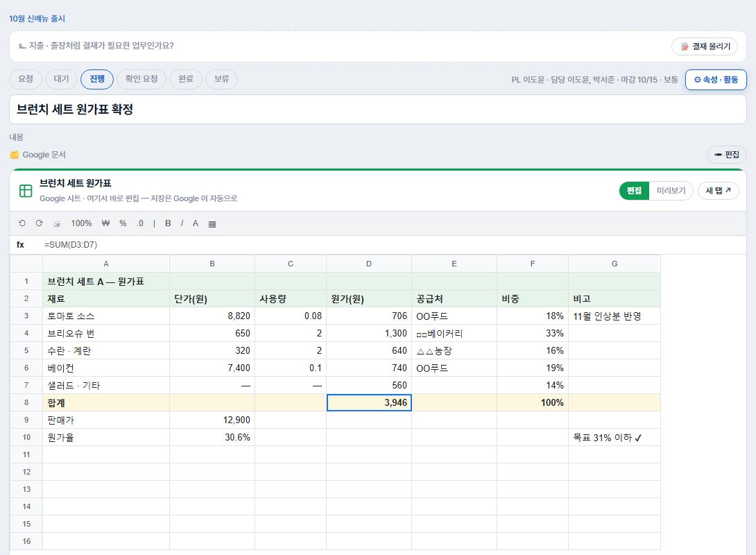Select the 확인 요청 status tab
Viewport: 756px width, 555px height.
141,79
